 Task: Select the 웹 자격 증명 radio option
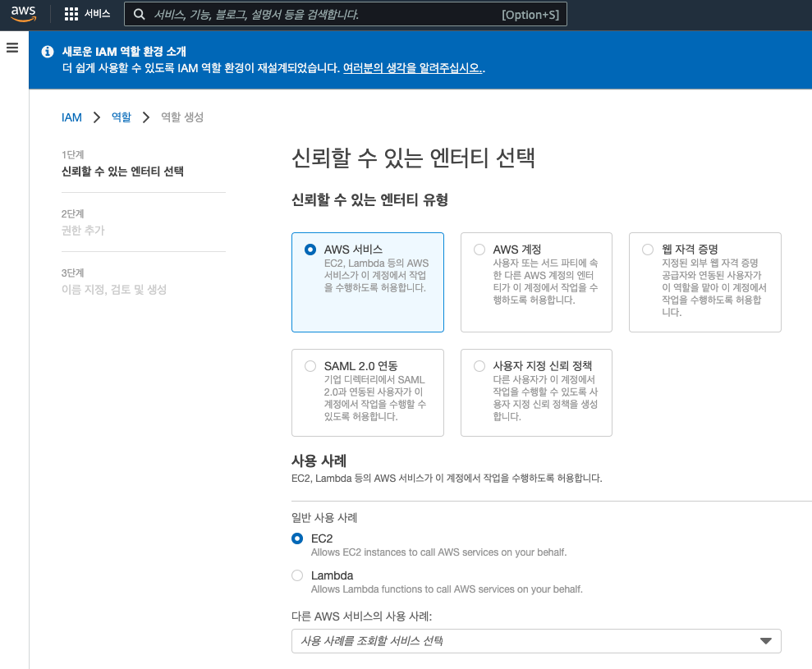click(647, 250)
